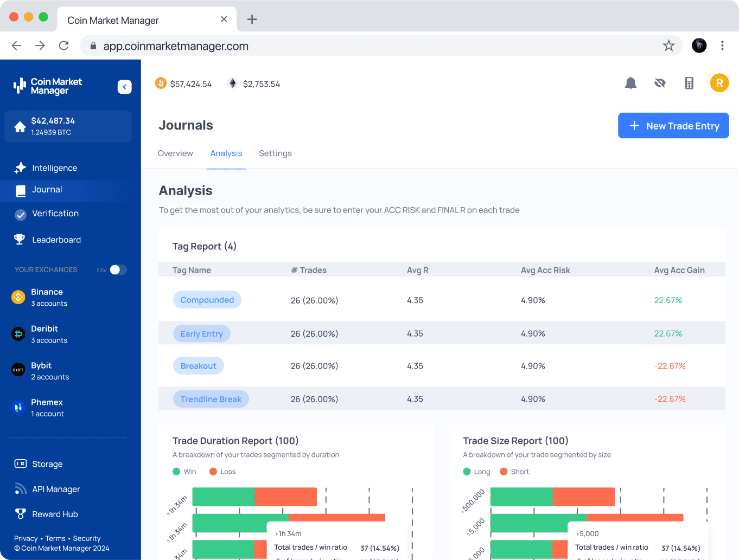Open Verification checkmark icon
Image resolution: width=739 pixels, height=560 pixels.
point(21,215)
